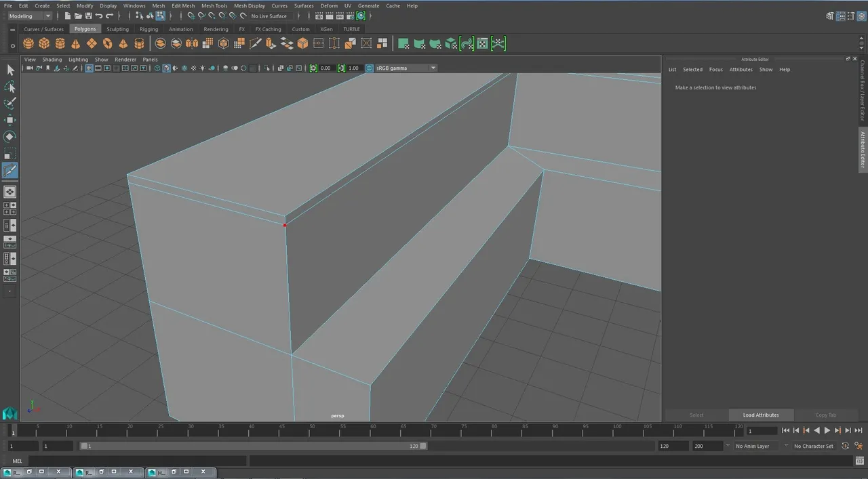Open the Script Editor icon
Image resolution: width=868 pixels, height=479 pixels.
pyautogui.click(x=860, y=461)
